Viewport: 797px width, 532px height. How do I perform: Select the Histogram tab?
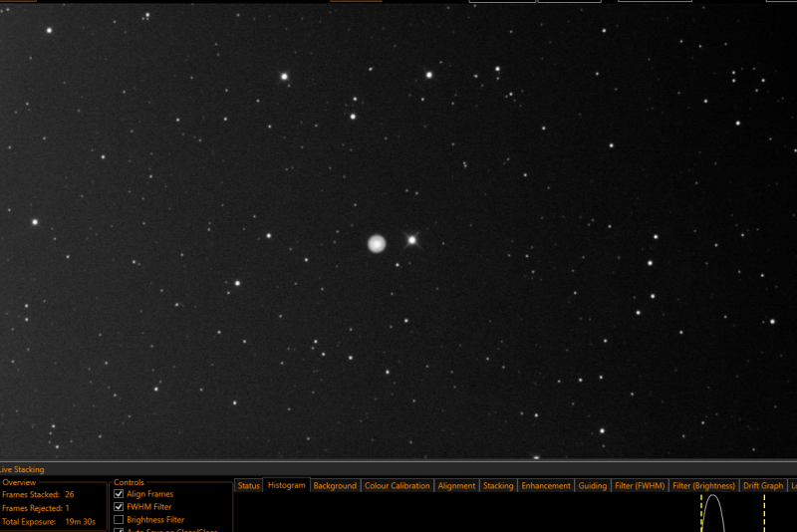click(x=287, y=485)
